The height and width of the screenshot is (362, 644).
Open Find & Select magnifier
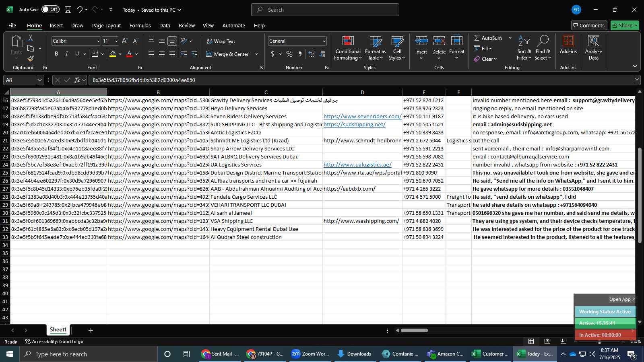[543, 48]
